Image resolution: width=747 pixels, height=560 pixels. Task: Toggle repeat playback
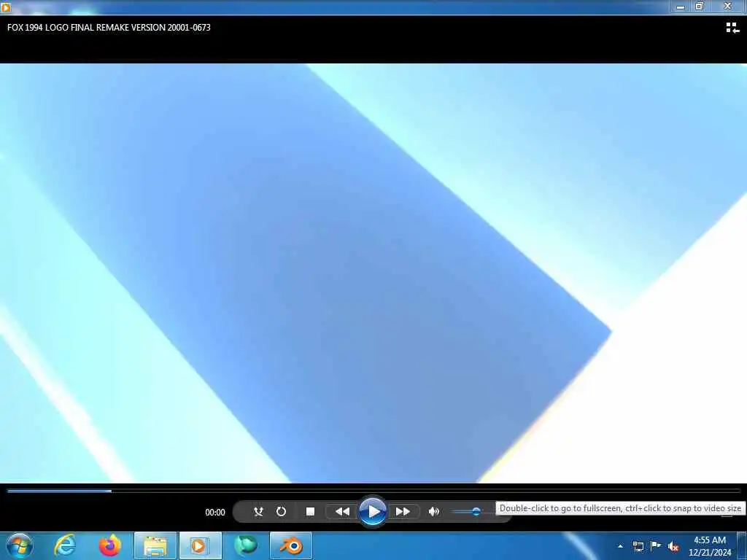click(281, 511)
